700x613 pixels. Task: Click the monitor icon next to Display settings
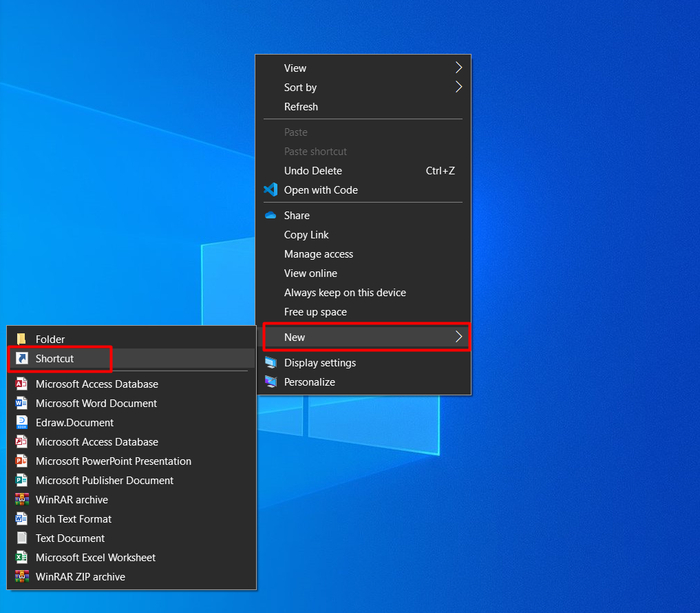point(271,362)
